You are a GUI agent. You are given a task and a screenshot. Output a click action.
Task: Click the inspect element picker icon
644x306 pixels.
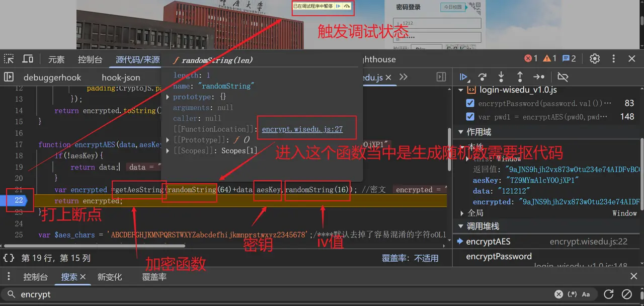click(x=9, y=59)
